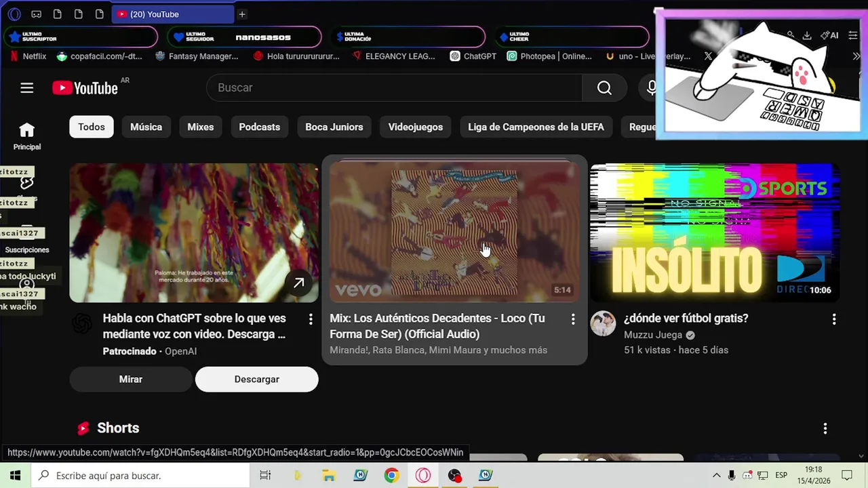Open options for the ChatGPT ad

311,319
